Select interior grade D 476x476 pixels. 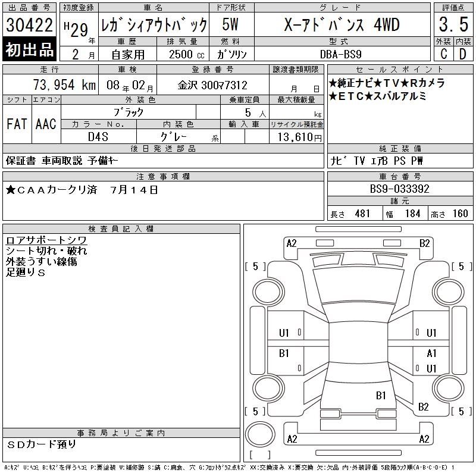[463, 54]
